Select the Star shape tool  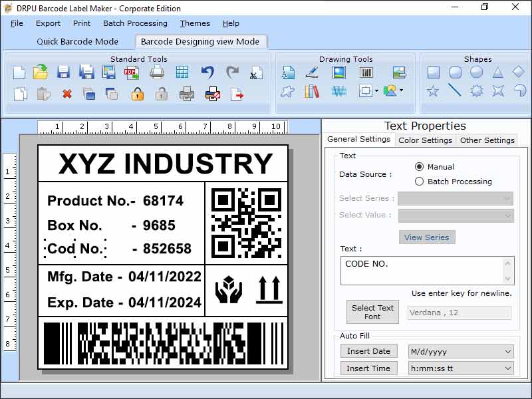433,90
